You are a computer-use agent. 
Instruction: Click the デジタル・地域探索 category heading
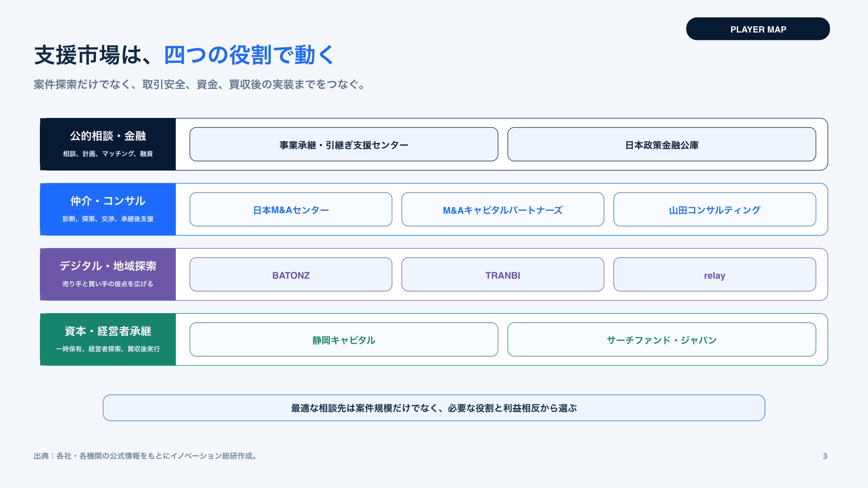pyautogui.click(x=108, y=266)
